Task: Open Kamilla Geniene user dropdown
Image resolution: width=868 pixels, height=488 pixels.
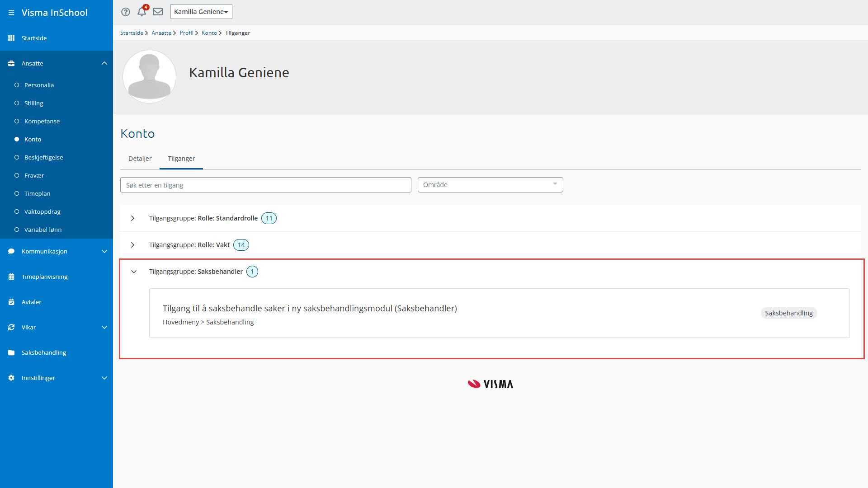Action: click(x=201, y=12)
